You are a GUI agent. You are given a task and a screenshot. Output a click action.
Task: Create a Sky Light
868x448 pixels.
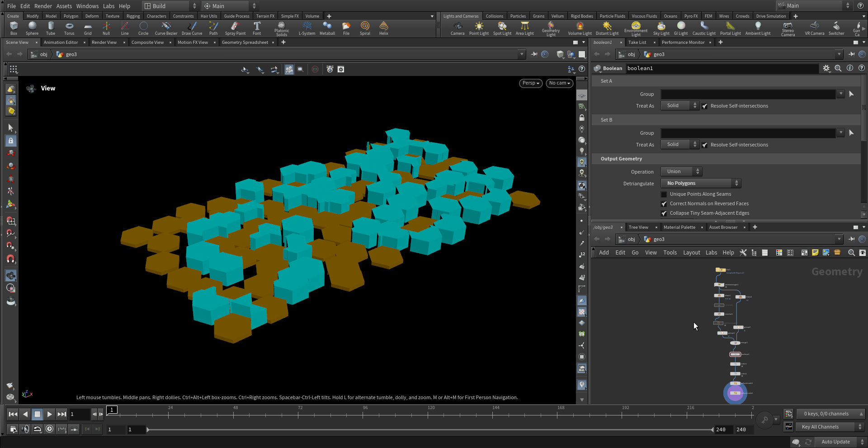(x=661, y=28)
